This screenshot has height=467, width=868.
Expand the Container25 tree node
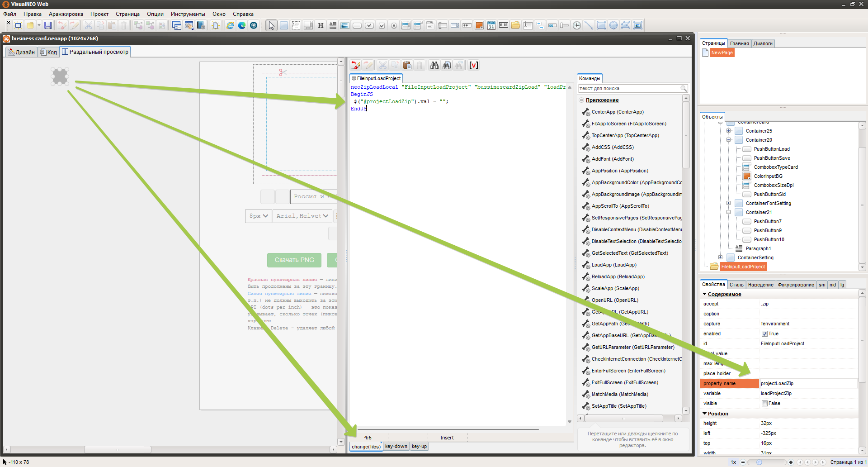(x=729, y=131)
